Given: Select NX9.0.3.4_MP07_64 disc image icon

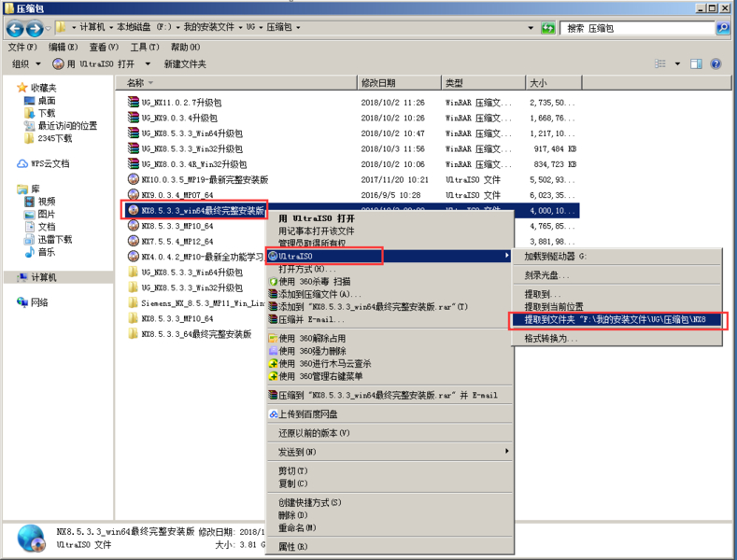Looking at the screenshot, I should (134, 195).
